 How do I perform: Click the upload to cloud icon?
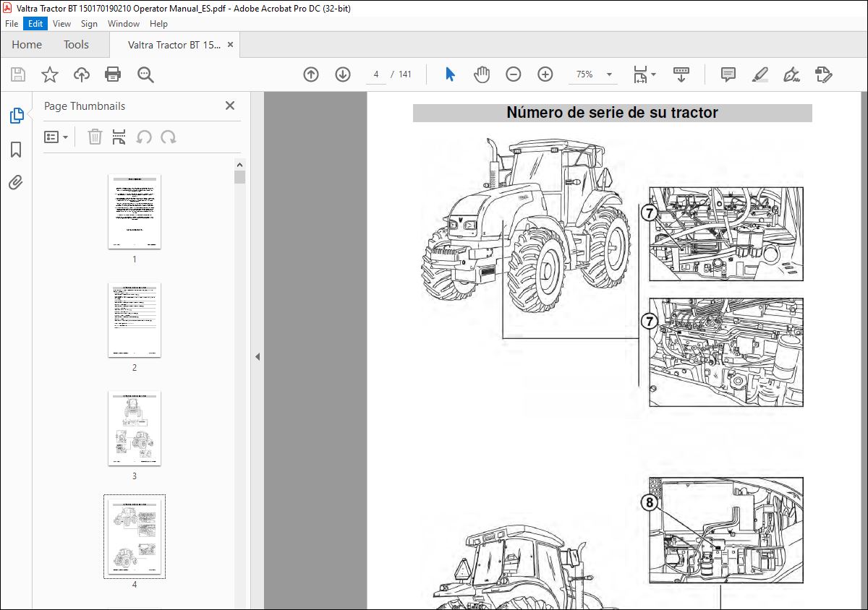(x=82, y=74)
